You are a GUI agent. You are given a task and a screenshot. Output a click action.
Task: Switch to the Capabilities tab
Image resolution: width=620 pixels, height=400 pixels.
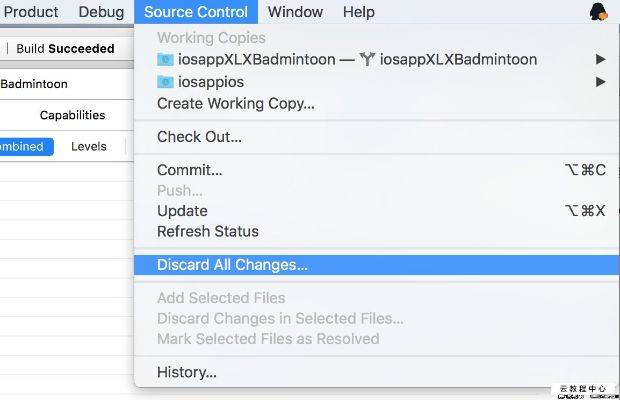coord(72,115)
